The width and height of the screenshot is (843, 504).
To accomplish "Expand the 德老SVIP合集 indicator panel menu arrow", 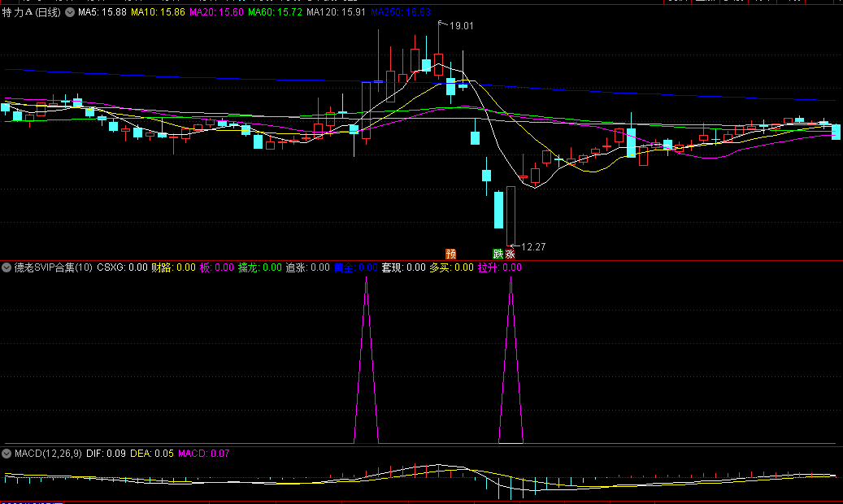I will (x=7, y=267).
